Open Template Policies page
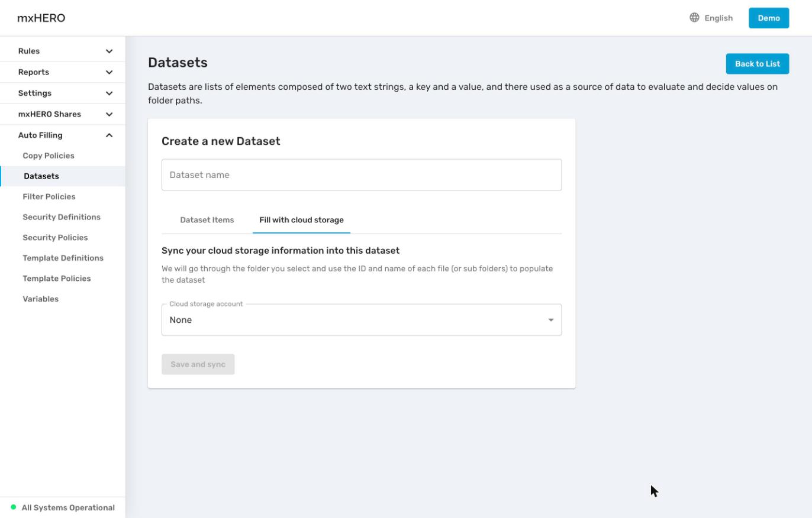This screenshot has height=518, width=812. 57,279
